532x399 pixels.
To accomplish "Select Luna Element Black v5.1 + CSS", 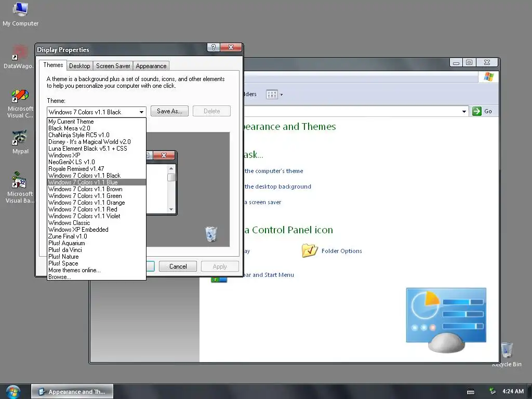I will click(x=97, y=149).
